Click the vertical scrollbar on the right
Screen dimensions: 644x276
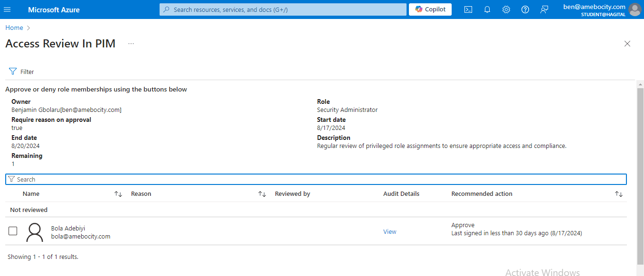point(640,175)
